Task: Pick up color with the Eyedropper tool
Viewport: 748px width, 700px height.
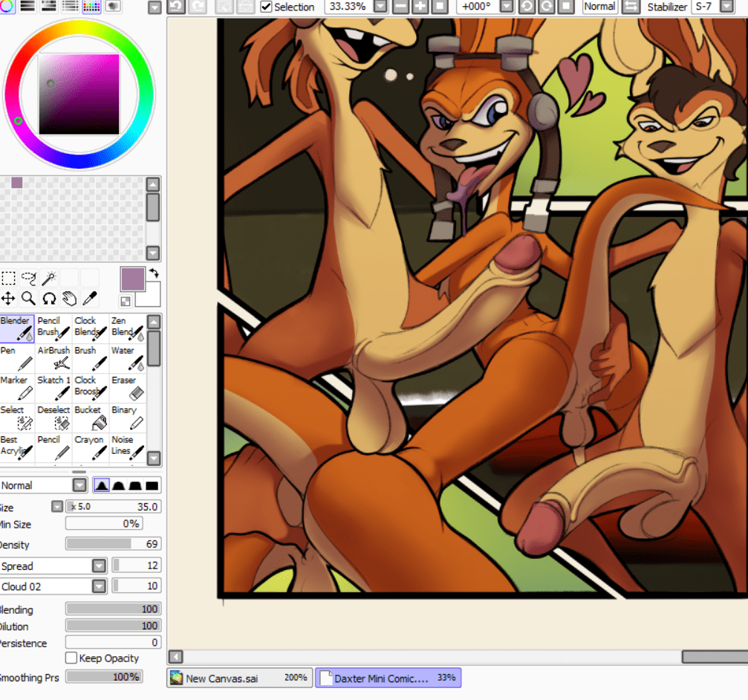Action: pos(91,298)
